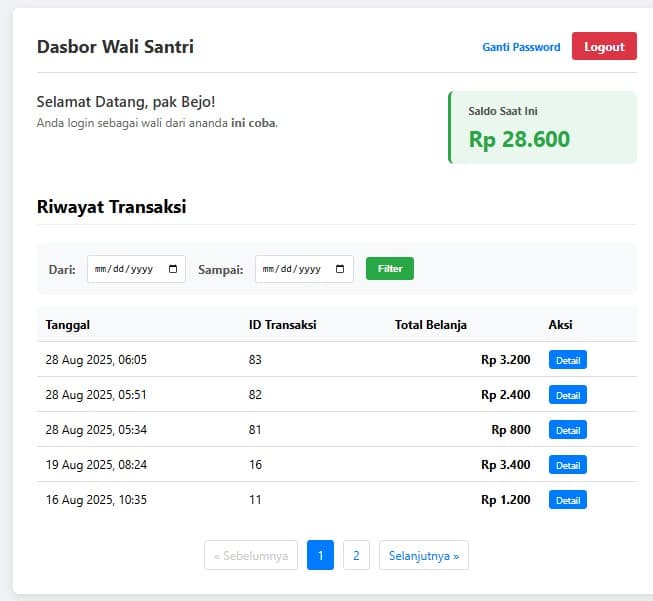Screen dimensions: 653x601
Task: Focus the Dari date input field
Action: point(136,269)
